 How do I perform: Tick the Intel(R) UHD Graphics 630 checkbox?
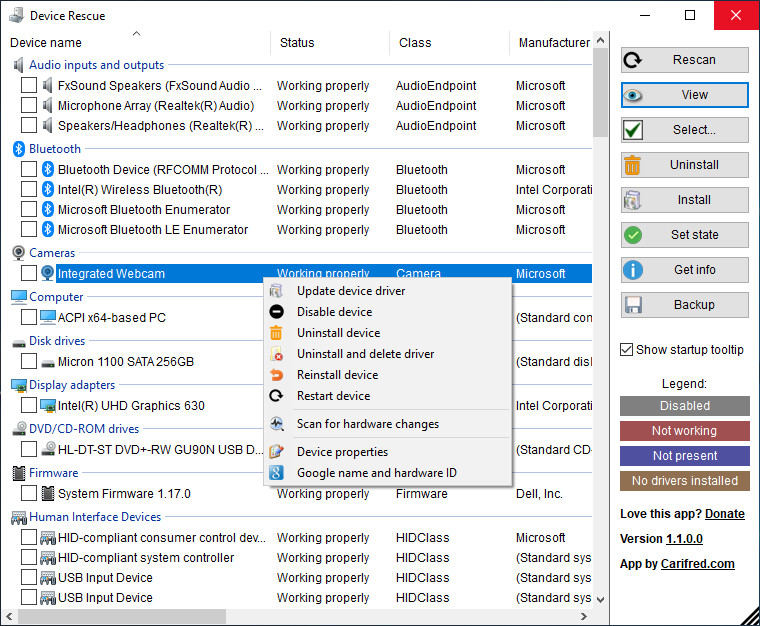pos(29,406)
